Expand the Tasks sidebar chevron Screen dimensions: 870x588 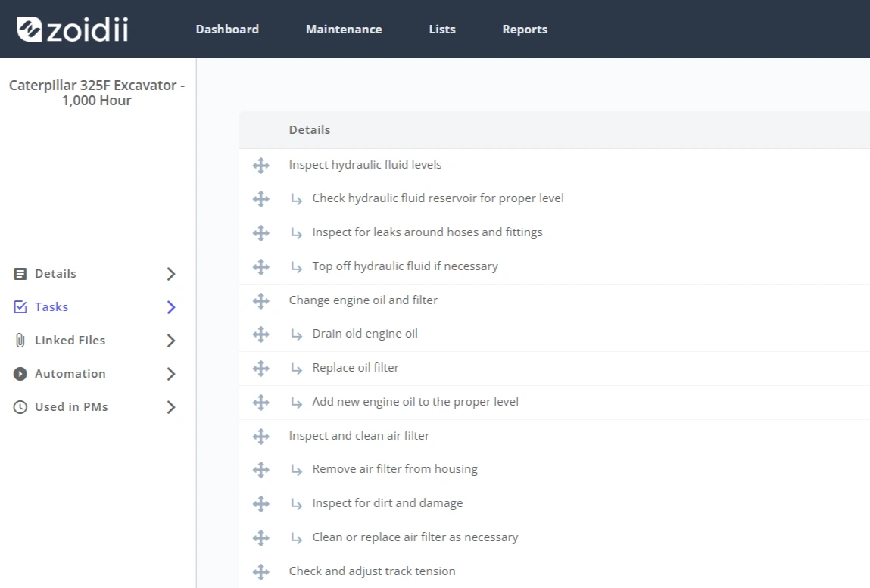click(x=171, y=307)
